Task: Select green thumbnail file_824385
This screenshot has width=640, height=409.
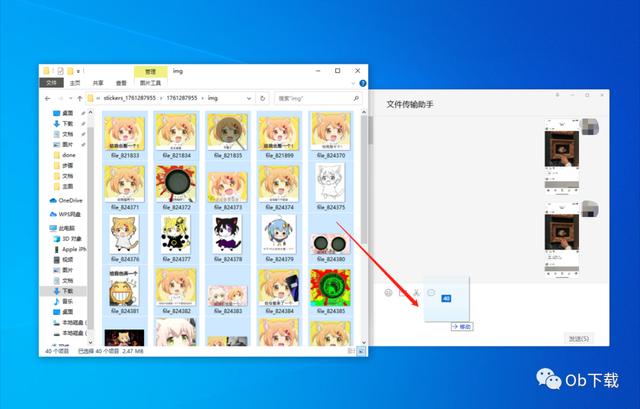Action: tap(331, 288)
